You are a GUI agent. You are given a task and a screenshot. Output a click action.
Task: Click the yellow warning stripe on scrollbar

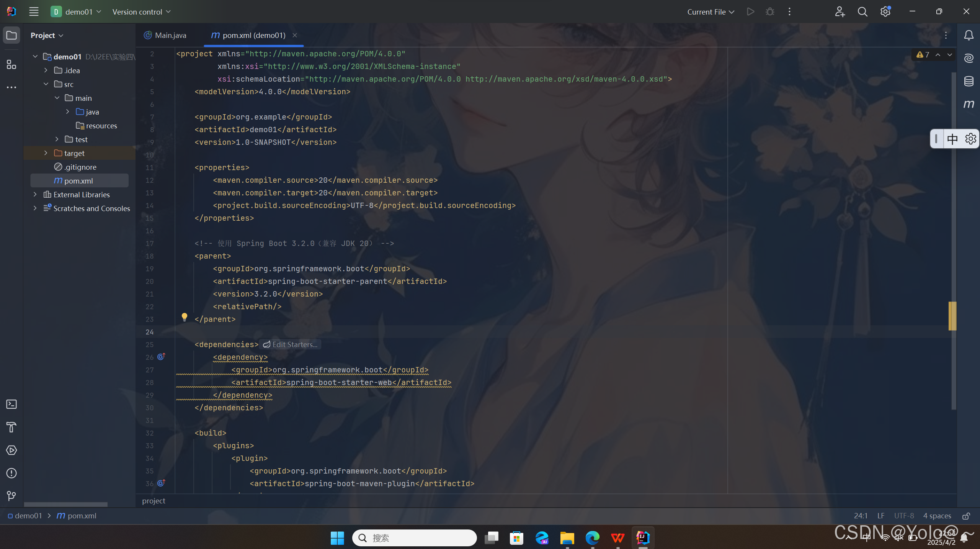tap(952, 316)
